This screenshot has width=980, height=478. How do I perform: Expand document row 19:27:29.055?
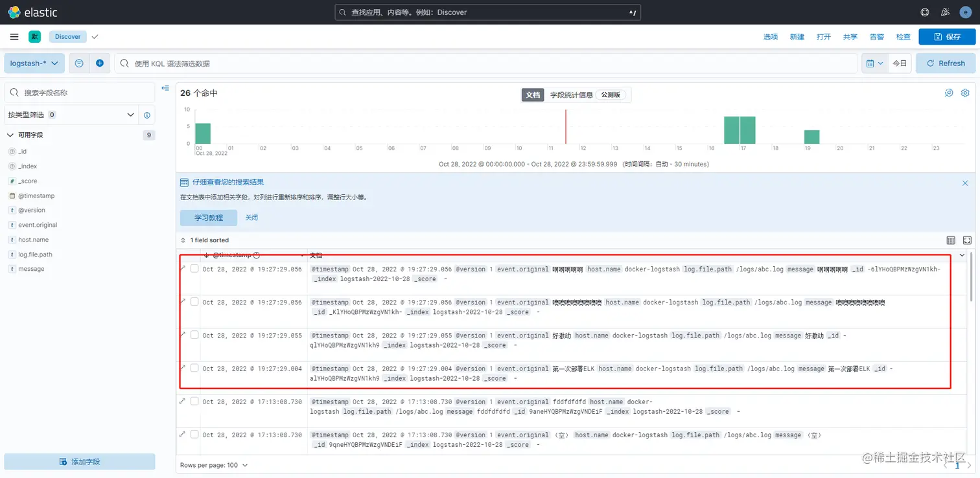tap(182, 334)
